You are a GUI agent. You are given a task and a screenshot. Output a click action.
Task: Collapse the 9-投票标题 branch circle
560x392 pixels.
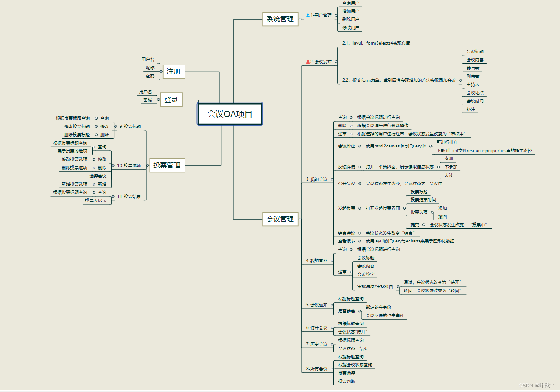(x=115, y=127)
